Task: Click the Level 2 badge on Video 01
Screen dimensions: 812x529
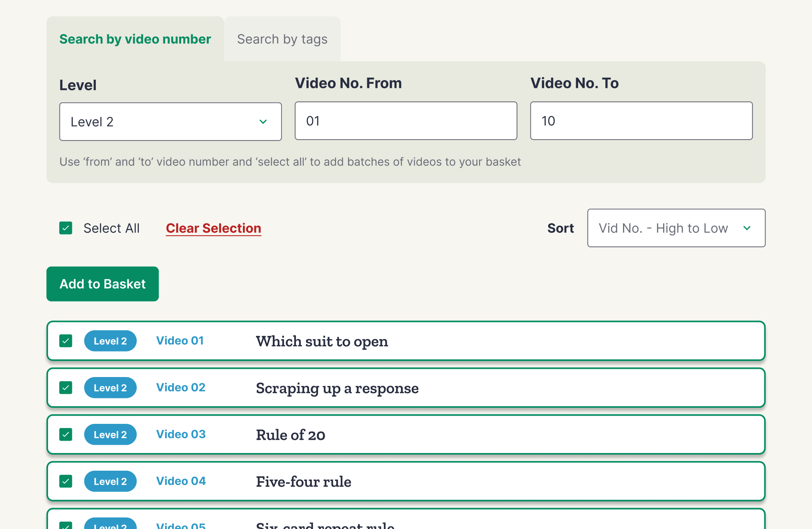Action: point(110,341)
